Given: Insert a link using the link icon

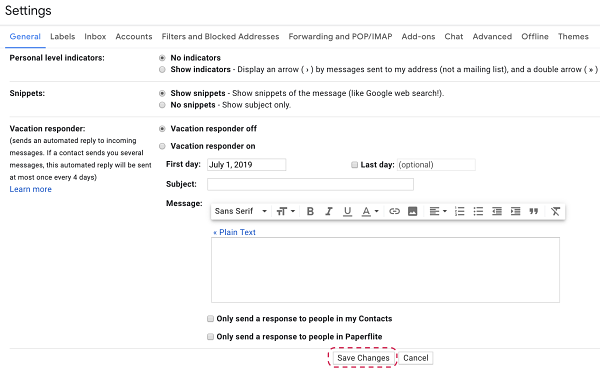Looking at the screenshot, I should pyautogui.click(x=394, y=211).
